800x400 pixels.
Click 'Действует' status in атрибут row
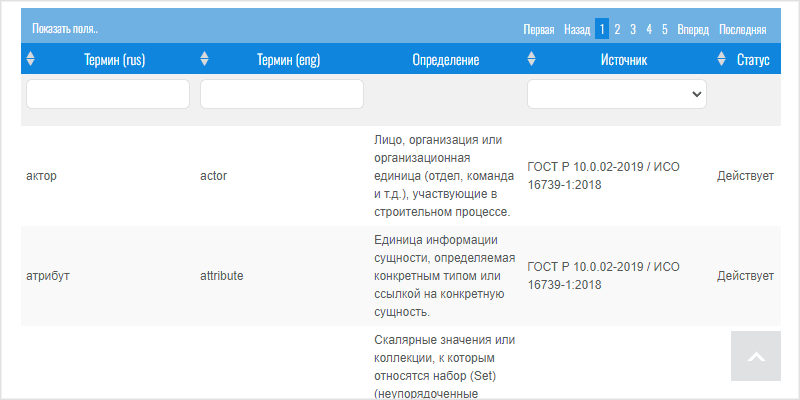(x=745, y=276)
